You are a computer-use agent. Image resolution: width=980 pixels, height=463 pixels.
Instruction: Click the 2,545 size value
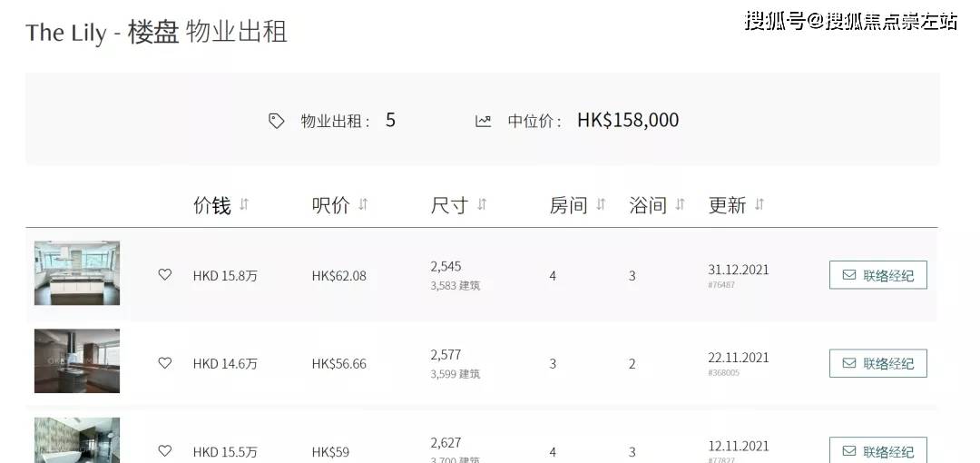[446, 267]
